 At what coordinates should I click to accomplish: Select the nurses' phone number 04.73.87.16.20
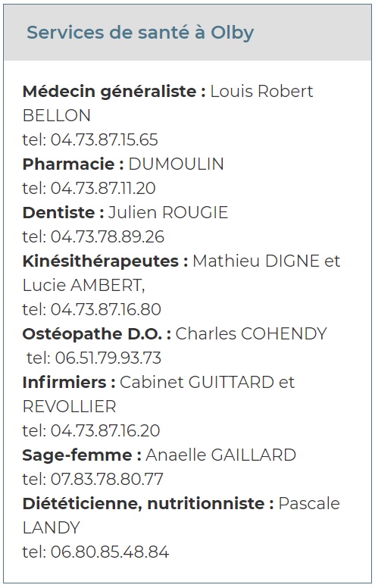(105, 430)
